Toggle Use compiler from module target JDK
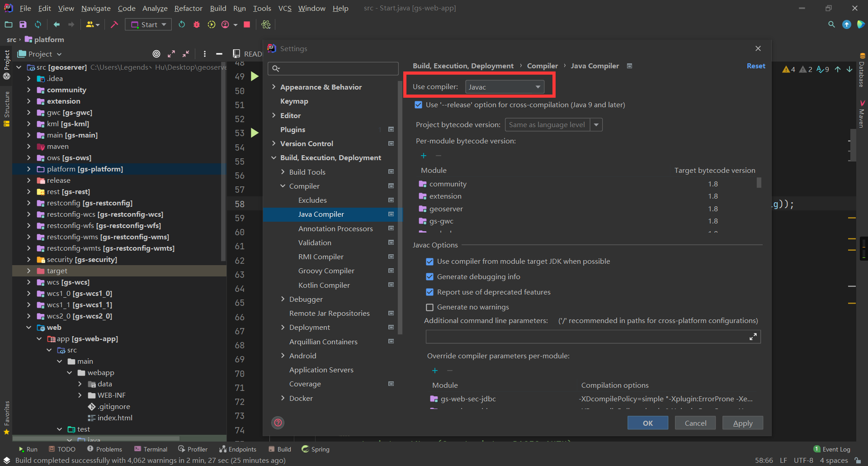868x466 pixels. coord(430,262)
